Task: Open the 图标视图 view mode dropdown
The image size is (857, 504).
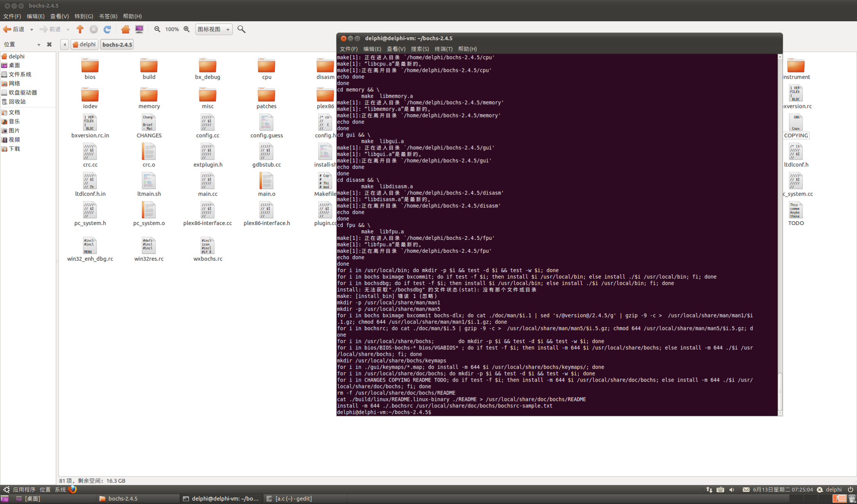Action: [214, 29]
